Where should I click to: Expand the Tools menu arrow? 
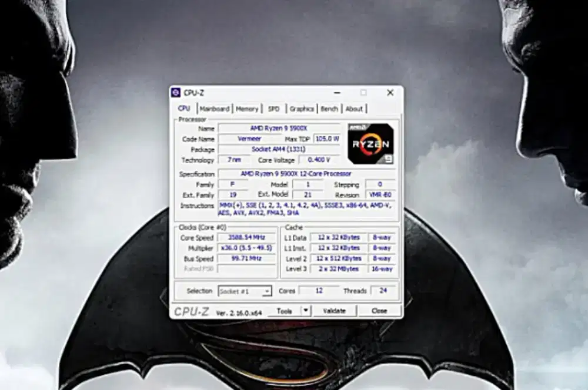point(306,311)
